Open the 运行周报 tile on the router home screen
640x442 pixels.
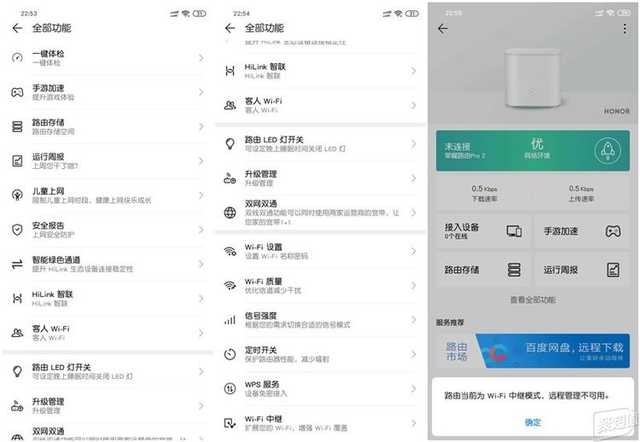[x=582, y=270]
